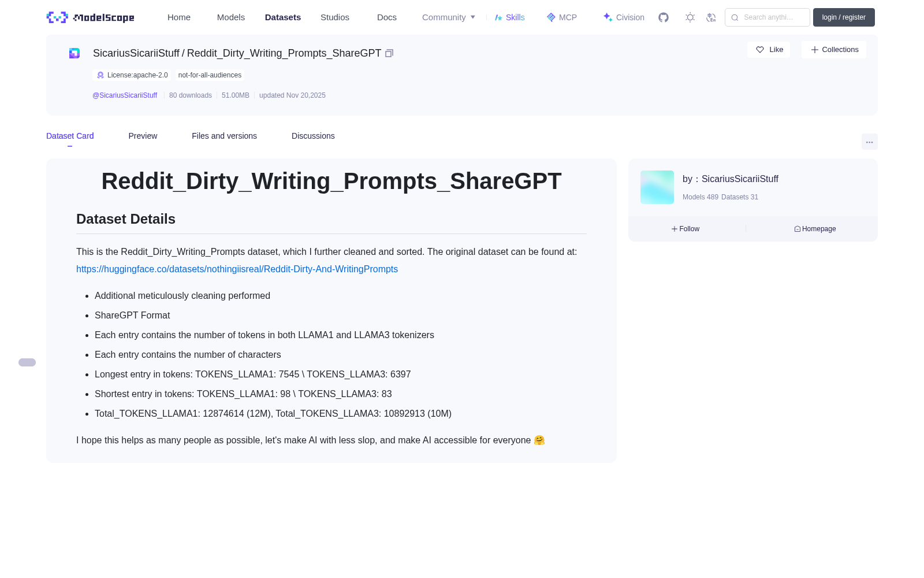Click the "Datasets 31" count

pyautogui.click(x=740, y=197)
